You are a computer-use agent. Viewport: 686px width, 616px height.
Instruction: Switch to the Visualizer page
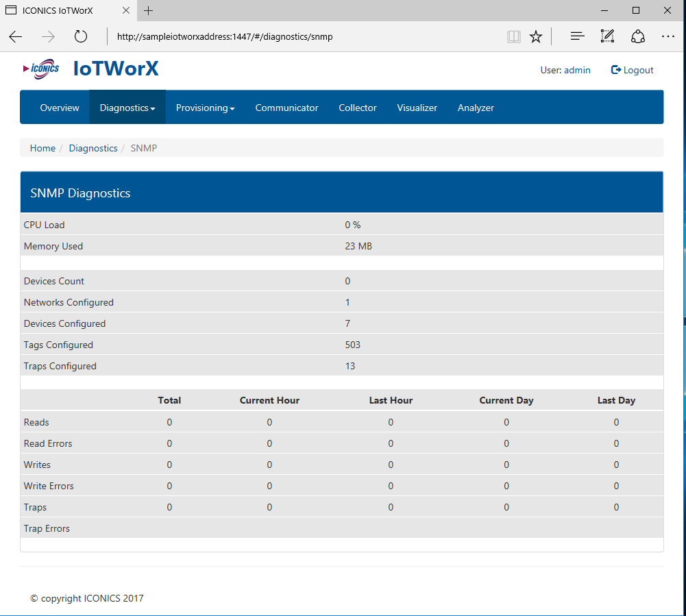[x=417, y=108]
